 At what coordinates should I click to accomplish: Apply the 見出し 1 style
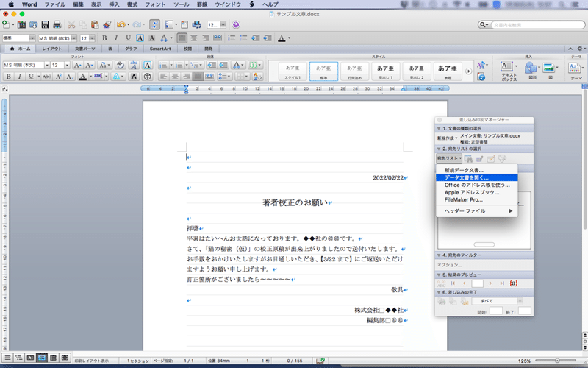pos(385,71)
